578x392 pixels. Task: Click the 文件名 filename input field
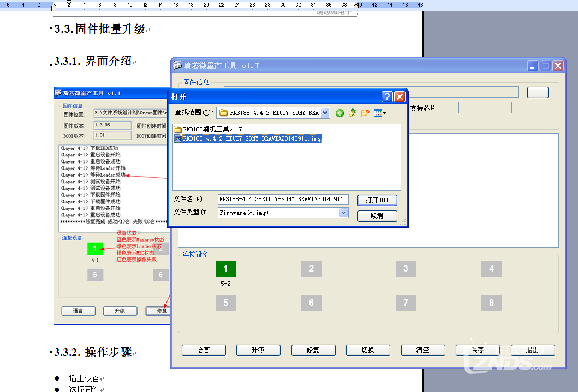283,200
